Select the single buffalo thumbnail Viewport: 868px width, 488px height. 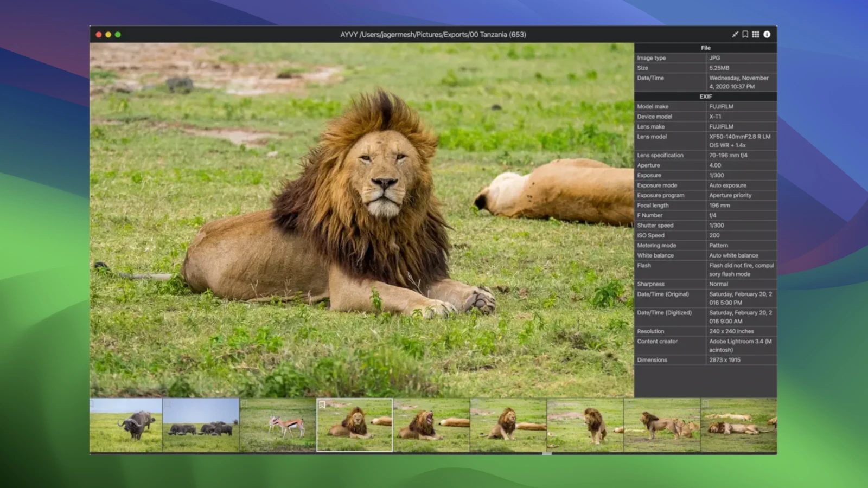126,426
